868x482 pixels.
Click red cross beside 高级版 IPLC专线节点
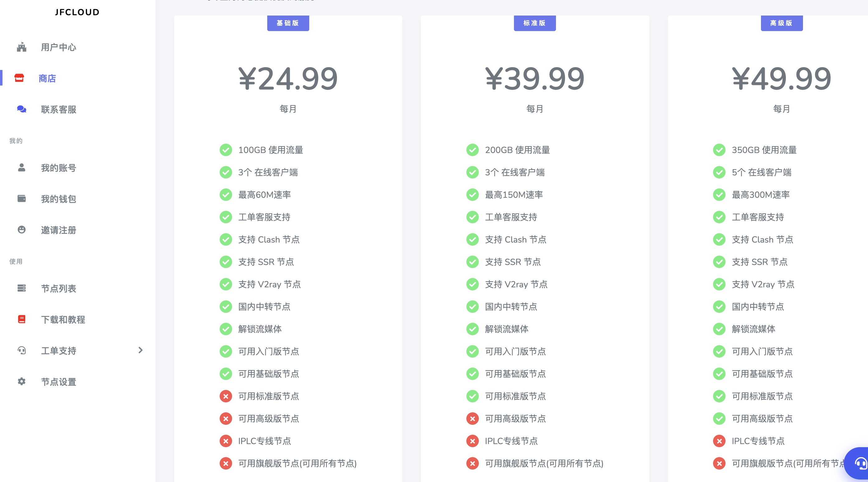(x=719, y=441)
